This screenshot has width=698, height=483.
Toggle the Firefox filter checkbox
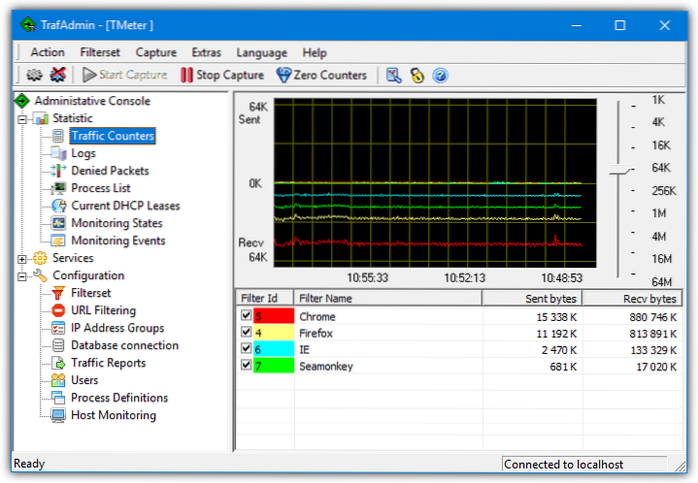pyautogui.click(x=246, y=333)
